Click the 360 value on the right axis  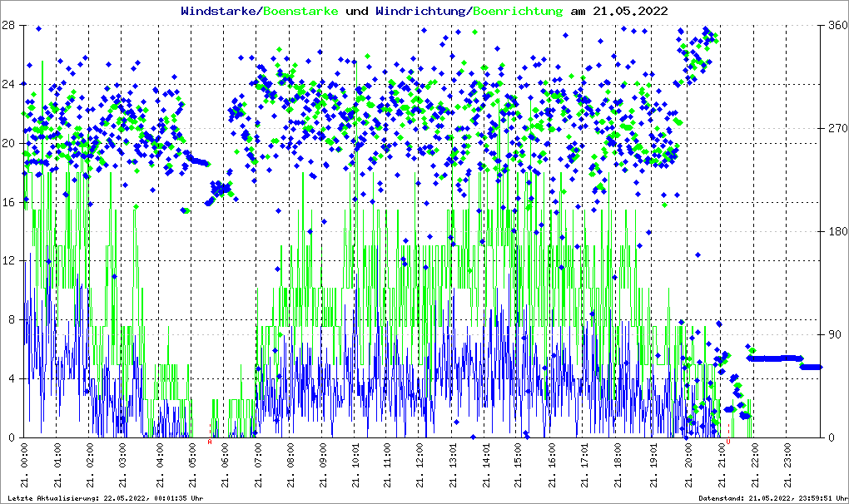tap(835, 25)
